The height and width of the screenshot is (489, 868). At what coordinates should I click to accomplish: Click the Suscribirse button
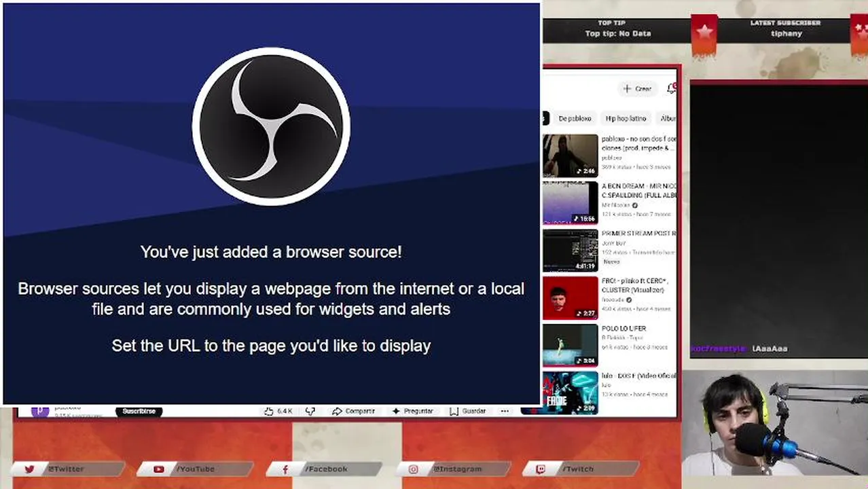coord(139,411)
